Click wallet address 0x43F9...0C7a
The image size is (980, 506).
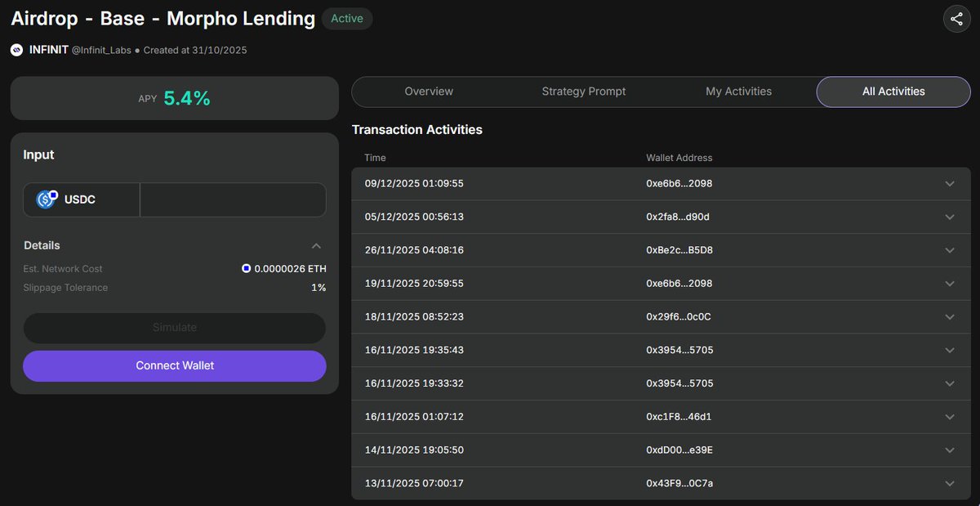[679, 483]
